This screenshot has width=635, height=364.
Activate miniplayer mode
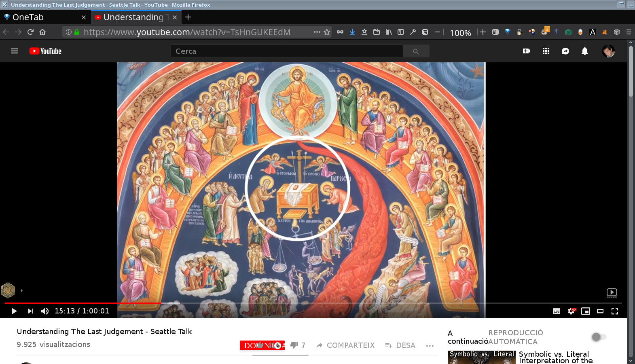tap(586, 311)
